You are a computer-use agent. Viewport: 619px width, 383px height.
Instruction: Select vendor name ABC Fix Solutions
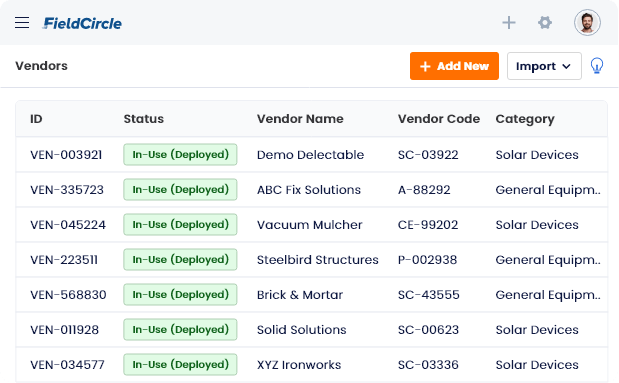(309, 190)
